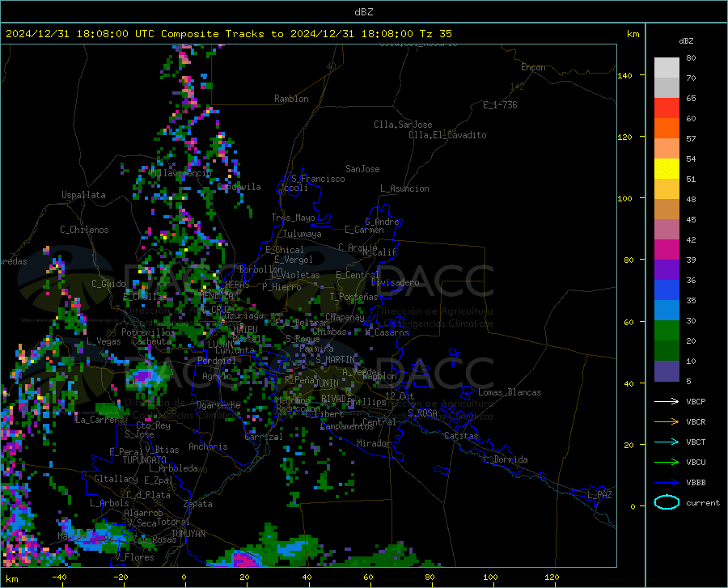Click the 120 tick on the bottom axis
Image resolution: width=728 pixels, height=588 pixels.
pyautogui.click(x=552, y=577)
